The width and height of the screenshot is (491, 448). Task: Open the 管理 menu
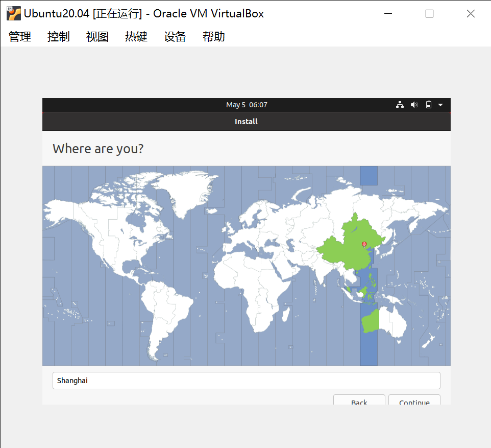click(20, 37)
